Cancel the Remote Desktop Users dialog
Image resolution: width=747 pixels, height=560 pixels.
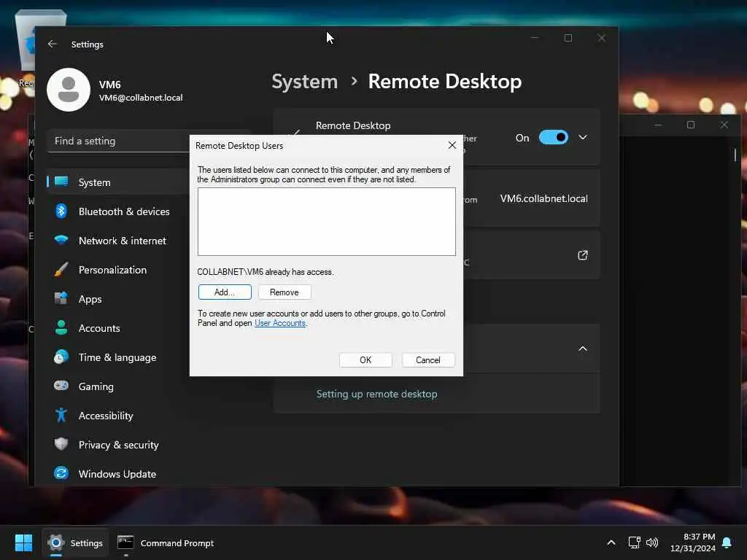[427, 360]
